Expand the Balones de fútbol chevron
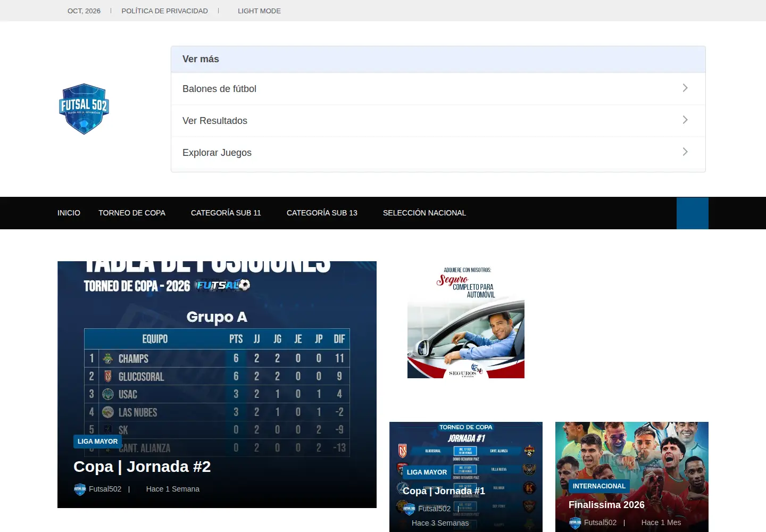This screenshot has height=532, width=766. point(685,88)
